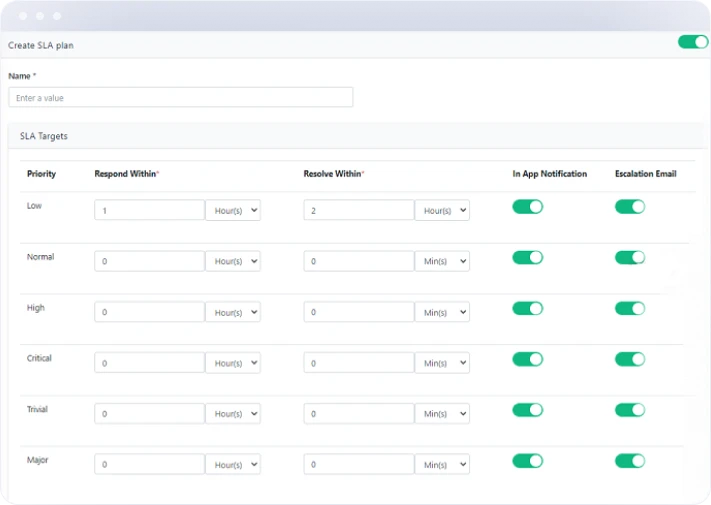Open Respond Within unit dropdown for Critical
The width and height of the screenshot is (711, 505).
point(233,363)
